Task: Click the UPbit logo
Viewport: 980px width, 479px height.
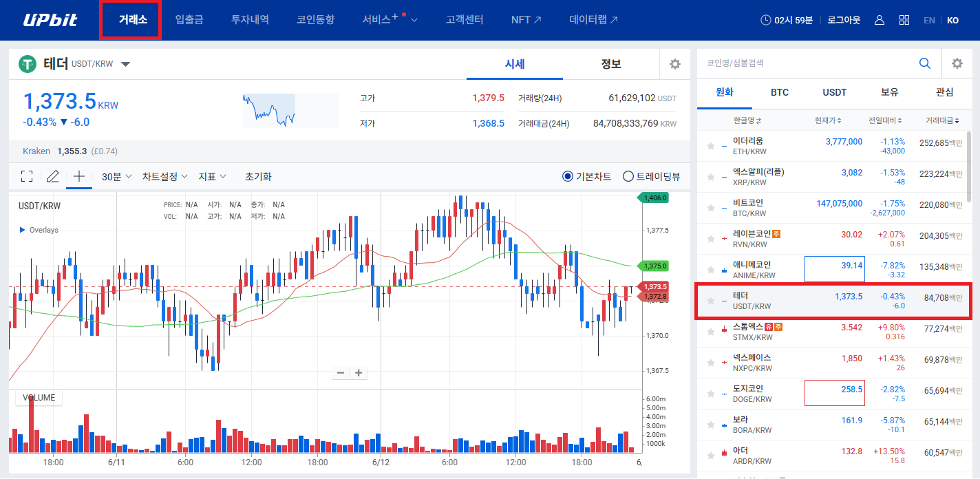Action: pyautogui.click(x=50, y=20)
